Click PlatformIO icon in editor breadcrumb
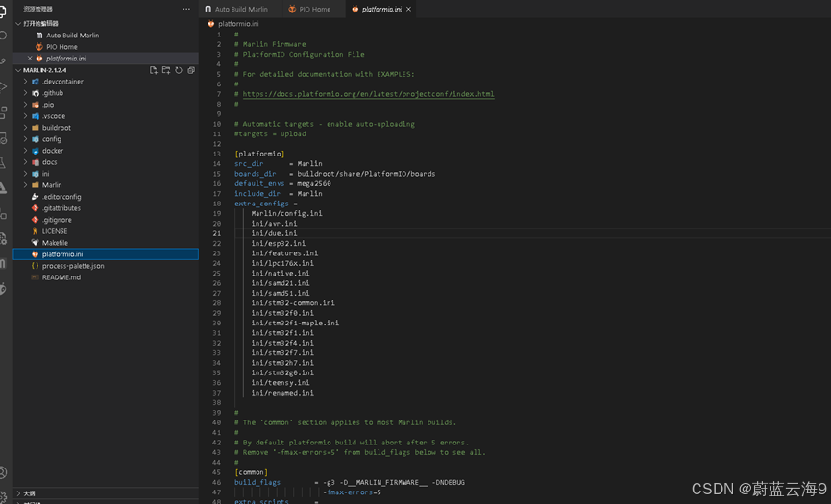The width and height of the screenshot is (831, 504). click(211, 24)
